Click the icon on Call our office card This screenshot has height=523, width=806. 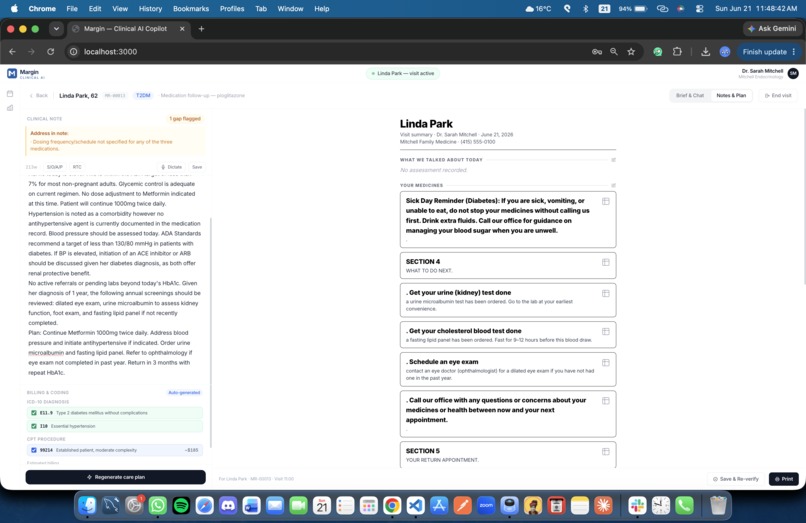[606, 401]
